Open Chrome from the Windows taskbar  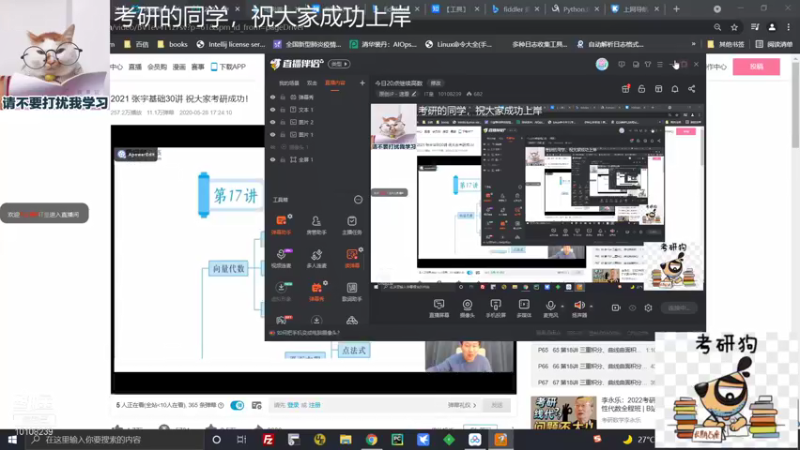click(x=371, y=439)
